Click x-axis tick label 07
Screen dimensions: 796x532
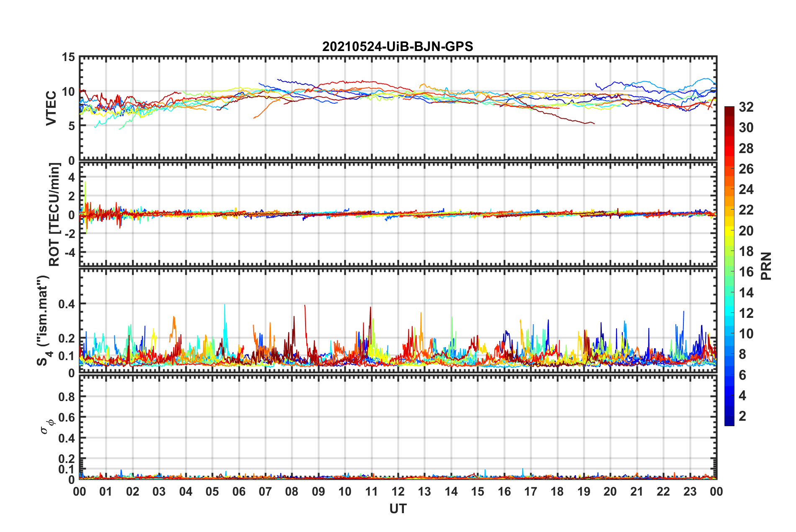click(265, 492)
